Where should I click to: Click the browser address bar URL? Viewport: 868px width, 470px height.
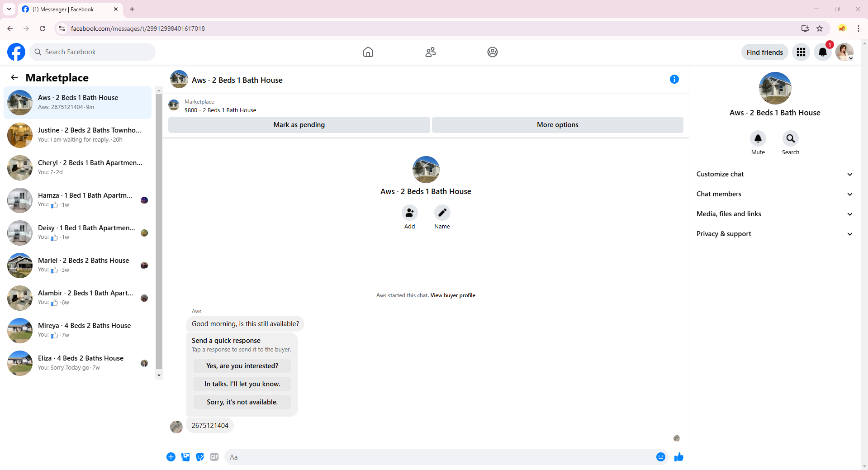(138, 28)
